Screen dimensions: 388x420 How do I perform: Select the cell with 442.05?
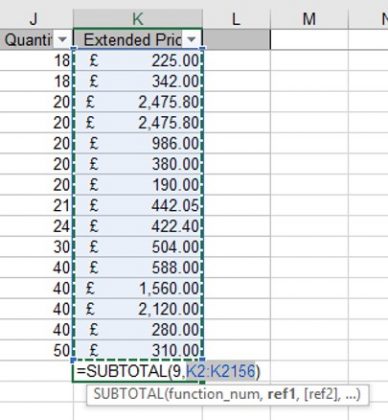coord(138,205)
